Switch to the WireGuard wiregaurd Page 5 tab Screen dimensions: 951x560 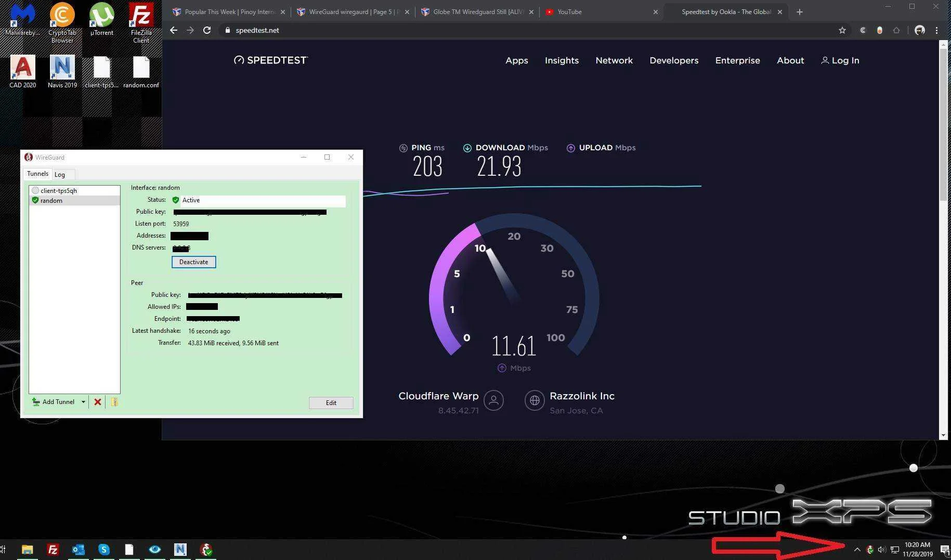(353, 12)
